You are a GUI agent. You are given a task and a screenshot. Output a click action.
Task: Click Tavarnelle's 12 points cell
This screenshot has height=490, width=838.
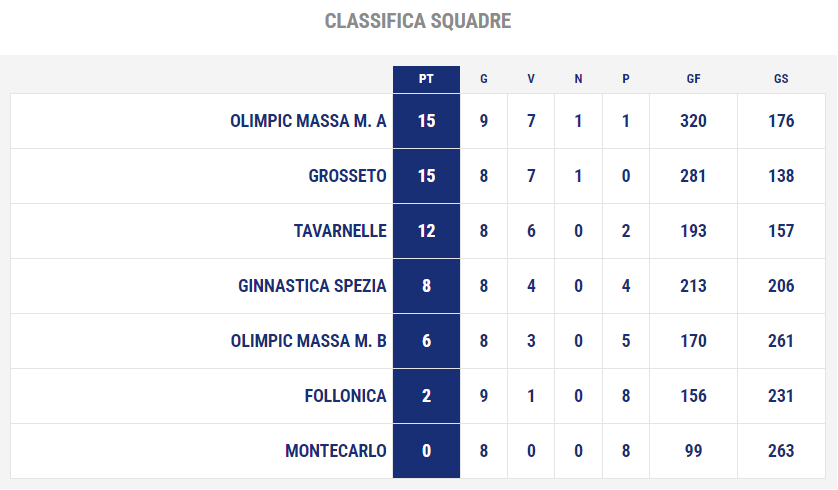(426, 231)
